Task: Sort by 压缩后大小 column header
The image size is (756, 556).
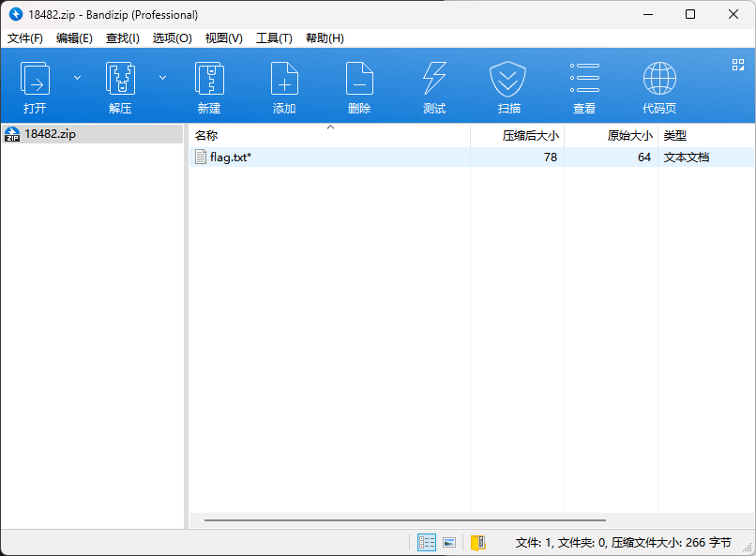Action: click(518, 135)
